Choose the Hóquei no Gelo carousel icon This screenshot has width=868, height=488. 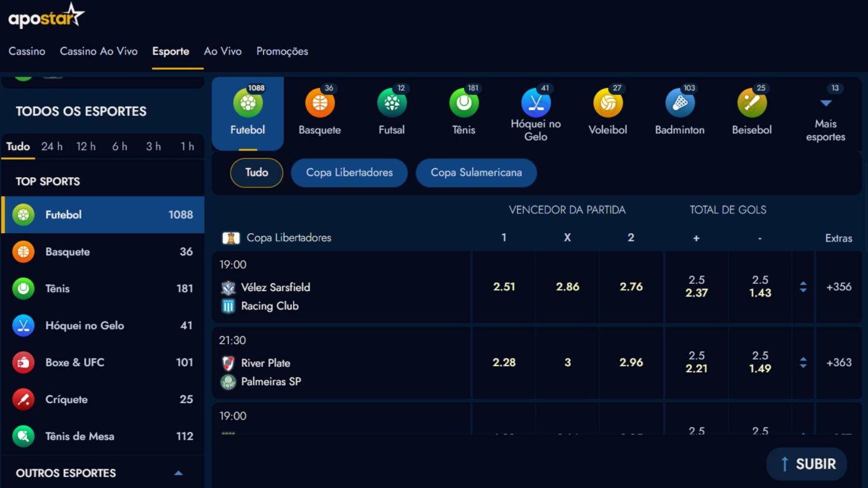click(536, 104)
